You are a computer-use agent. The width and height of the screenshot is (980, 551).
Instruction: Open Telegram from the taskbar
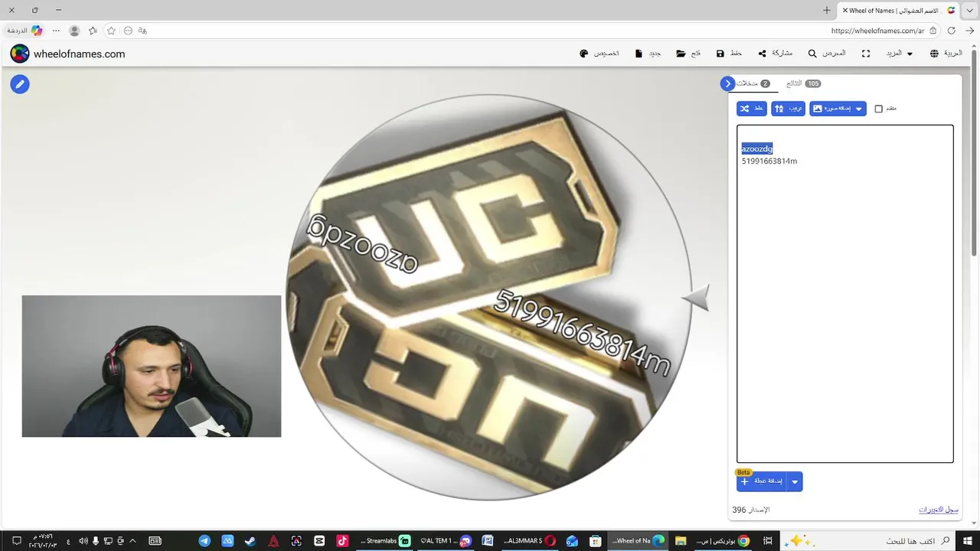[x=204, y=541]
